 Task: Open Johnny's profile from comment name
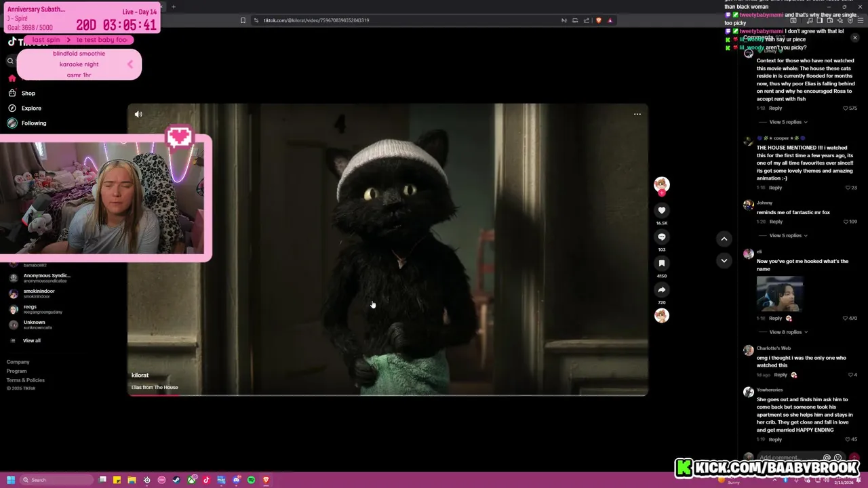coord(764,203)
